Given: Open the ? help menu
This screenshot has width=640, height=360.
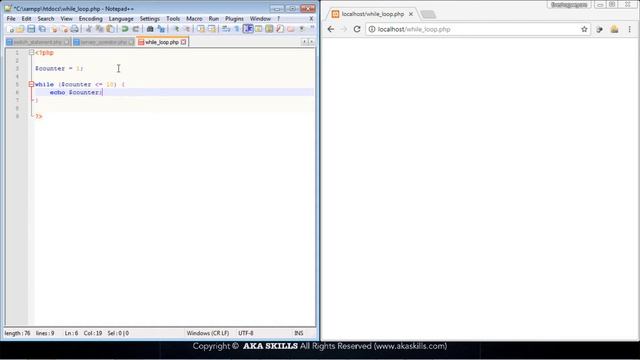Looking at the screenshot, I should (279, 19).
